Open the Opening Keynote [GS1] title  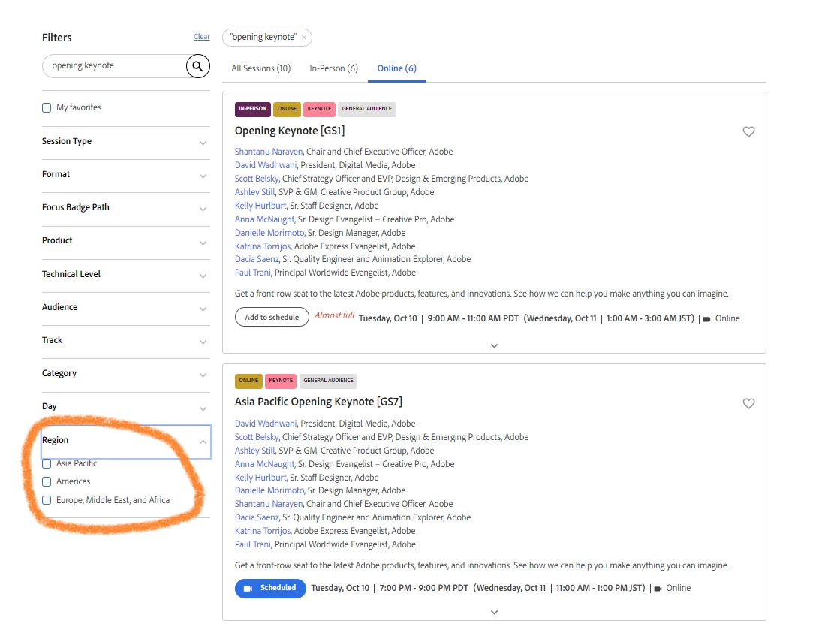(290, 131)
